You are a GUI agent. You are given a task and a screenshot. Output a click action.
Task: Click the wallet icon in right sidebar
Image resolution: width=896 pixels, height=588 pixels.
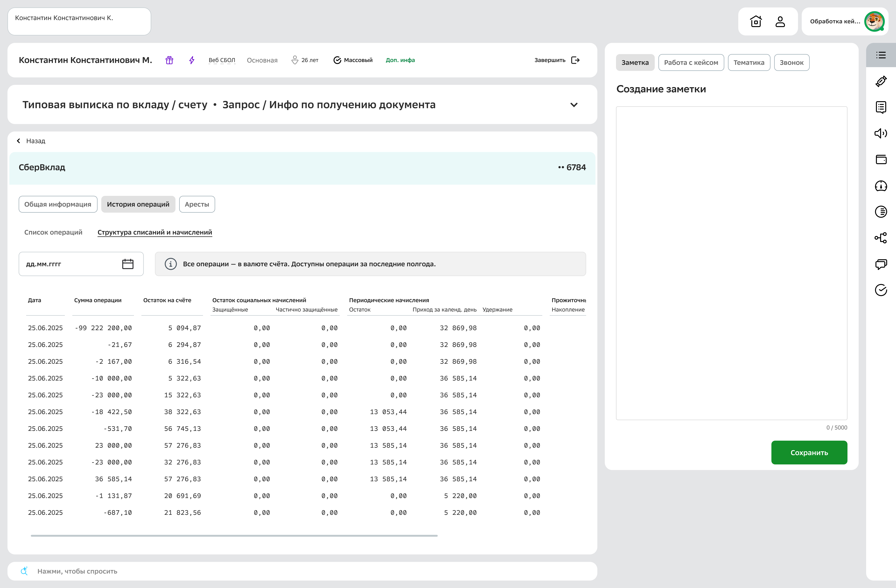click(x=881, y=159)
